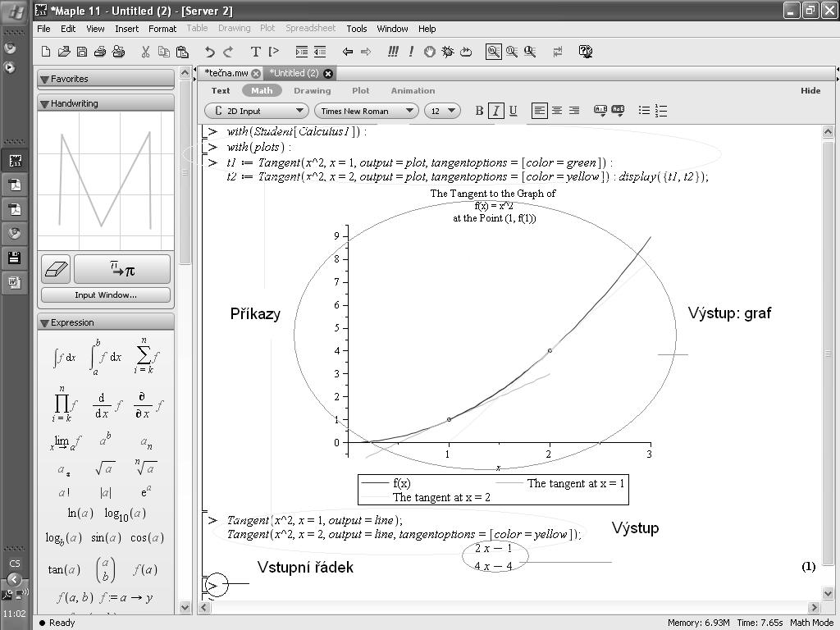
Task: Toggle the bulleted list format
Action: (644, 111)
